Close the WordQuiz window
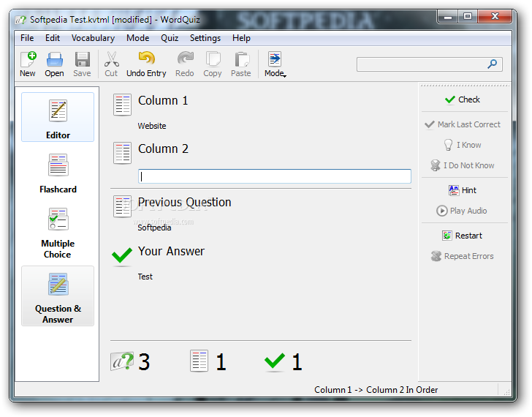The height and width of the screenshot is (417, 532). click(495, 16)
